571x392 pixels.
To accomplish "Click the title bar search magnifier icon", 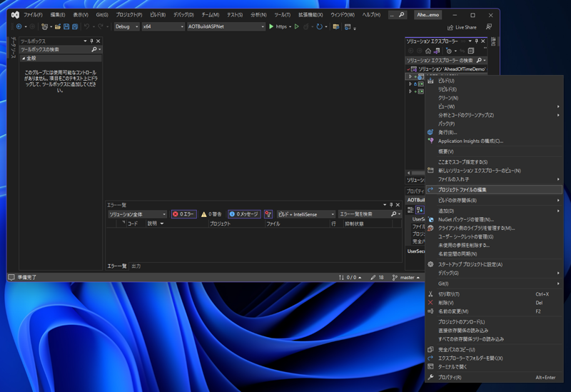I will click(x=401, y=15).
